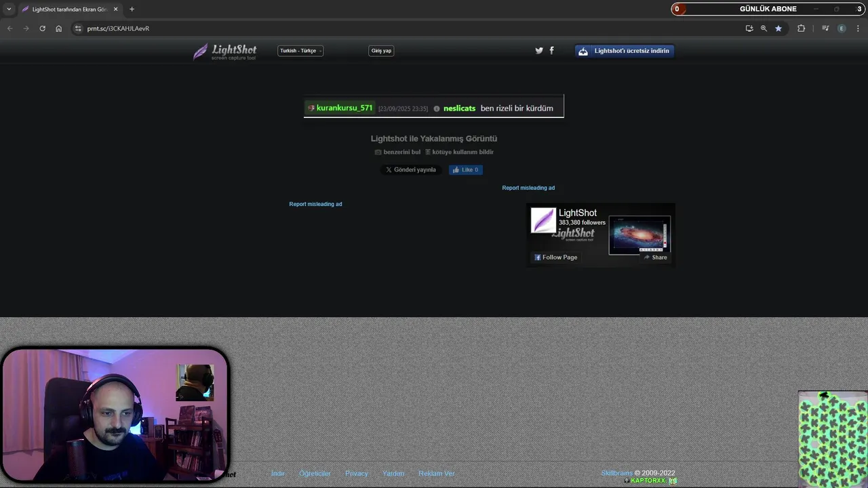Click the browser forward arrow
The image size is (868, 488).
pos(26,28)
